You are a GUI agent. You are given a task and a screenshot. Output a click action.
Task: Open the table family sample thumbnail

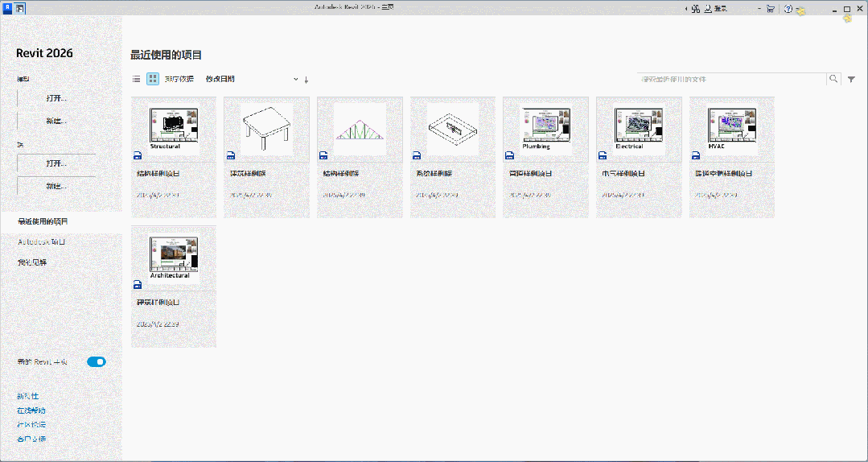click(267, 129)
